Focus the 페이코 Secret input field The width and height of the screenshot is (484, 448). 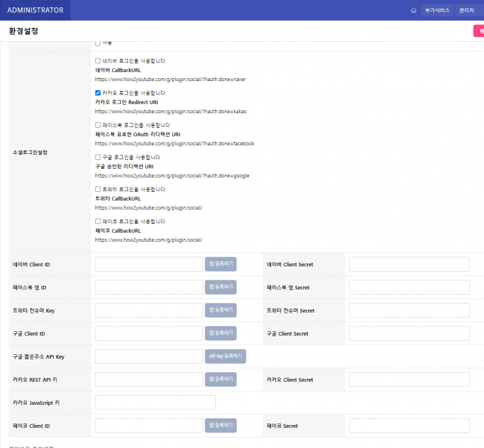point(410,426)
